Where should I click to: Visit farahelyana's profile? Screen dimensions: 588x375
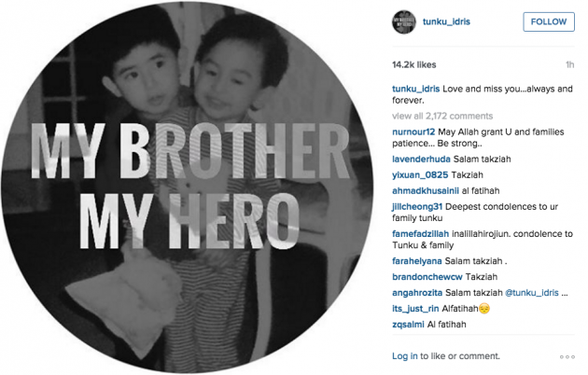pos(417,261)
